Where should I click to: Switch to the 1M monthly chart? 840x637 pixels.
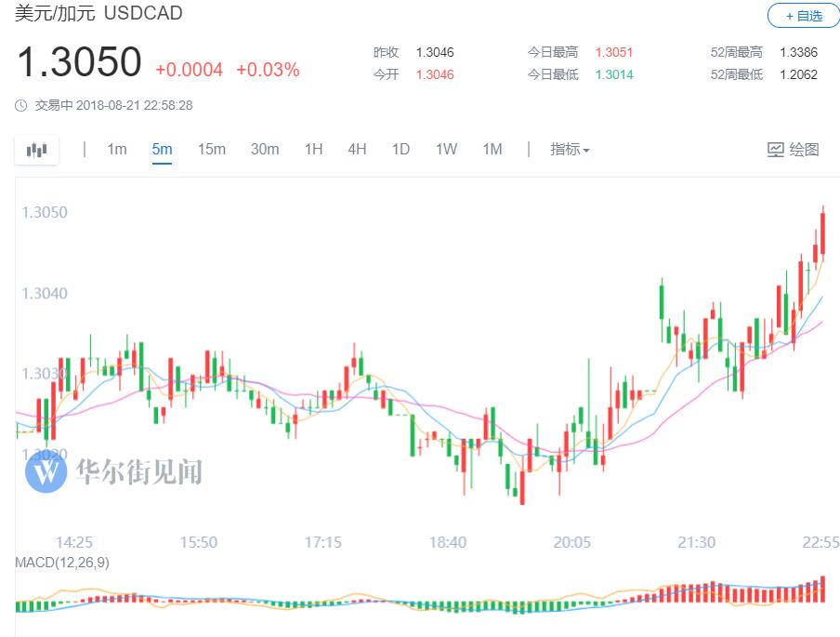click(x=492, y=150)
